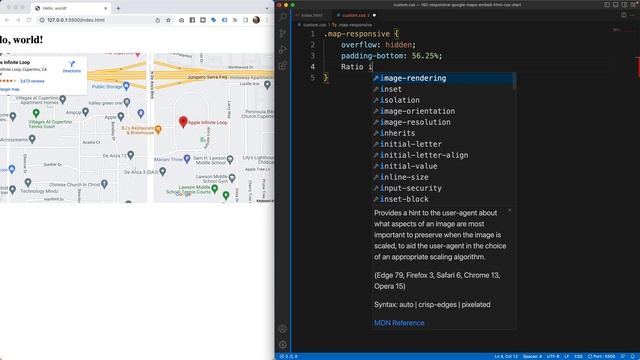
Task: Choose inset-block suggestion
Action: [x=443, y=200]
